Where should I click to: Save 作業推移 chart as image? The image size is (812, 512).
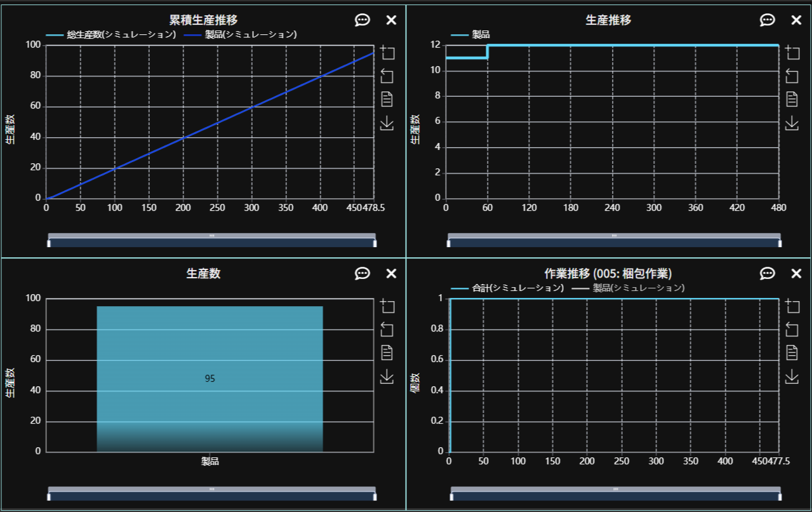click(x=792, y=377)
